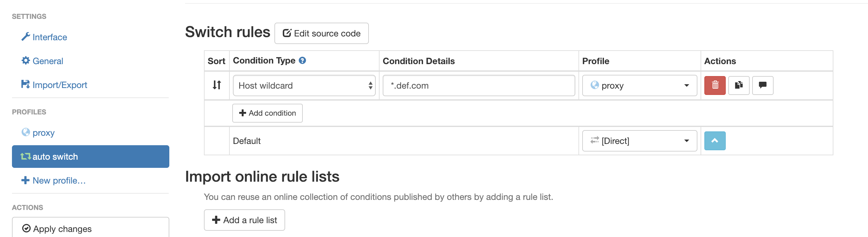
Task: Open the [Direct] default profile dropdown
Action: point(639,141)
